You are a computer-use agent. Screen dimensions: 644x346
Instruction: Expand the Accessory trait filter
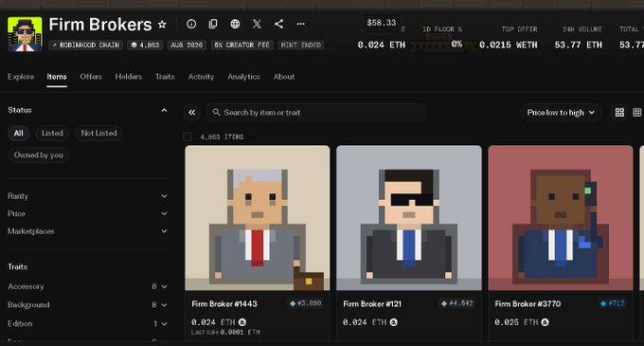[88, 286]
